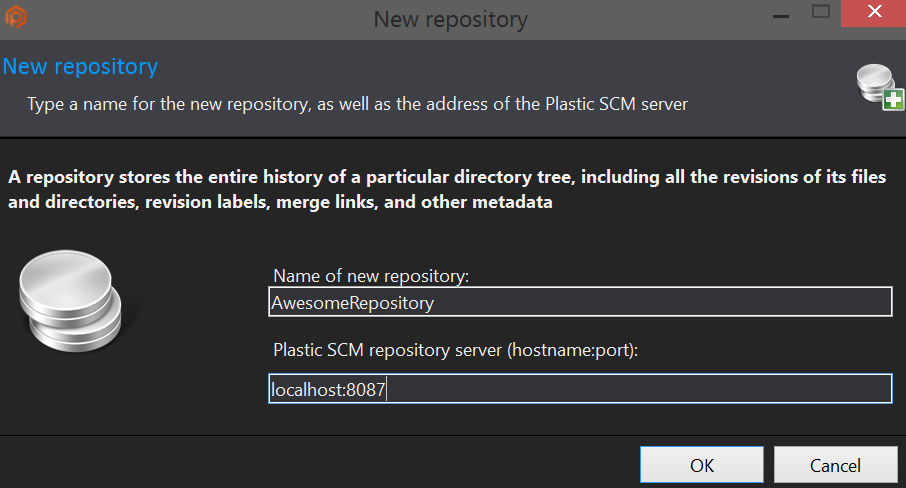
Task: Close the New repository dialog
Action: [x=874, y=13]
